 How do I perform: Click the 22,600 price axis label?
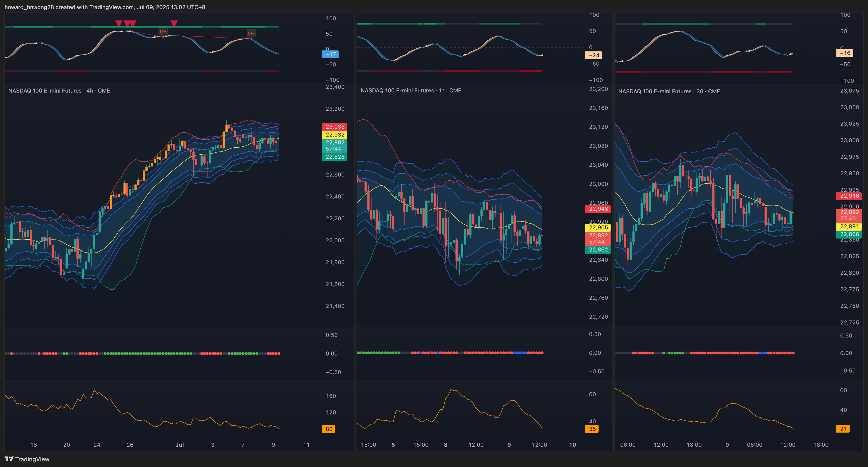[335, 175]
